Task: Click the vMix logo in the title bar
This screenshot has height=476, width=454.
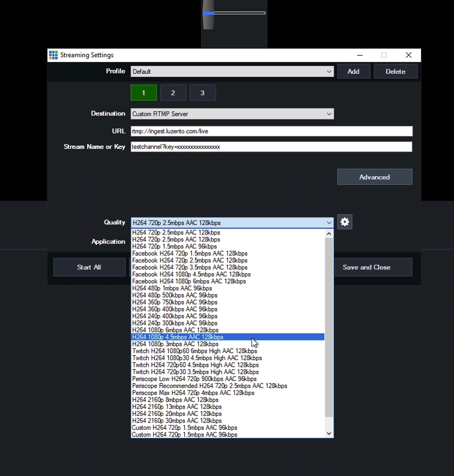Action: point(53,55)
